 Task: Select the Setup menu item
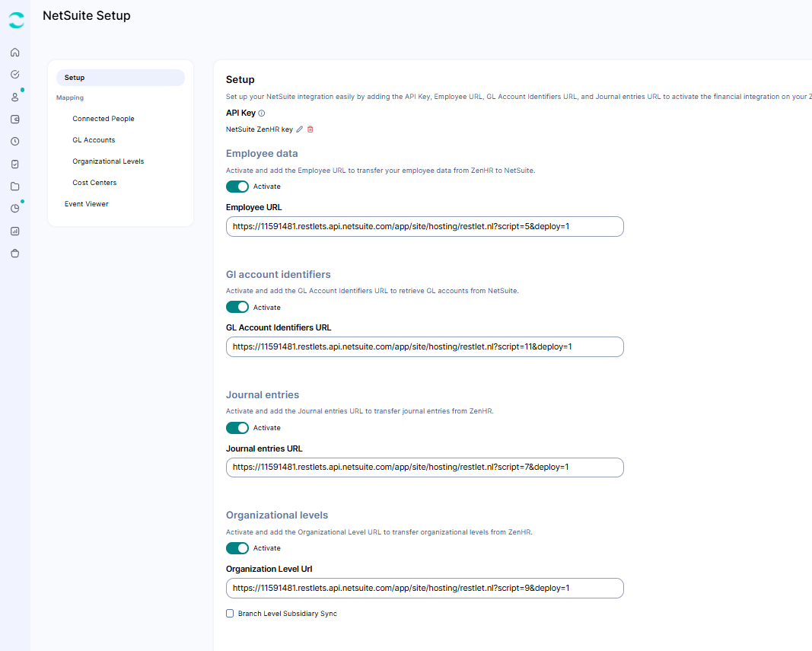[120, 78]
